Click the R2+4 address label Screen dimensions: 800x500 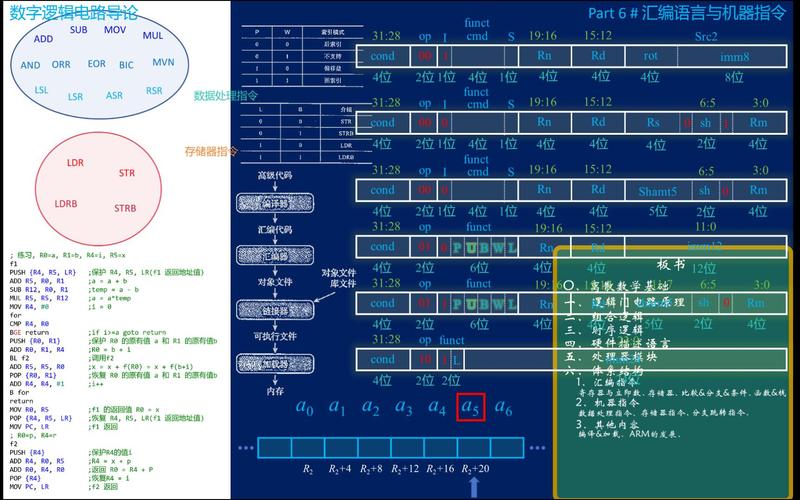(340, 469)
